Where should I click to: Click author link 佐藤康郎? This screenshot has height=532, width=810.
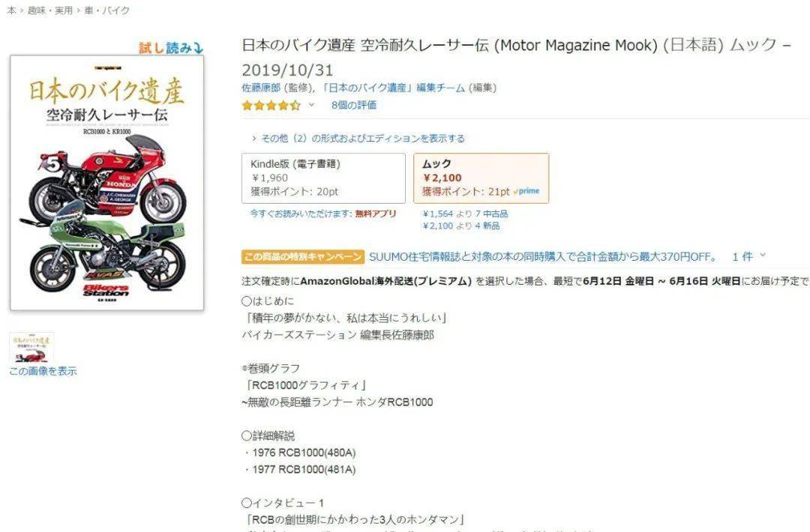[x=261, y=88]
